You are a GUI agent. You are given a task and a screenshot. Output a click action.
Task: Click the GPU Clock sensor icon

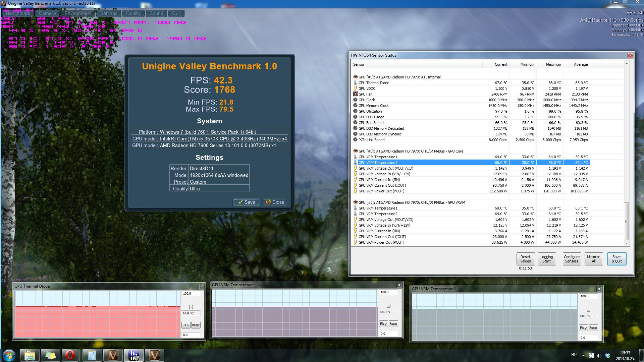(355, 100)
